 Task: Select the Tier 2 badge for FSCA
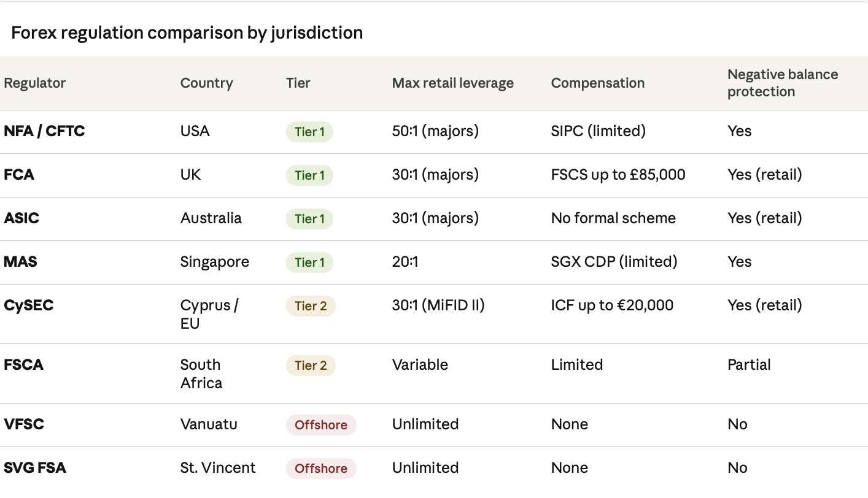[x=311, y=366]
